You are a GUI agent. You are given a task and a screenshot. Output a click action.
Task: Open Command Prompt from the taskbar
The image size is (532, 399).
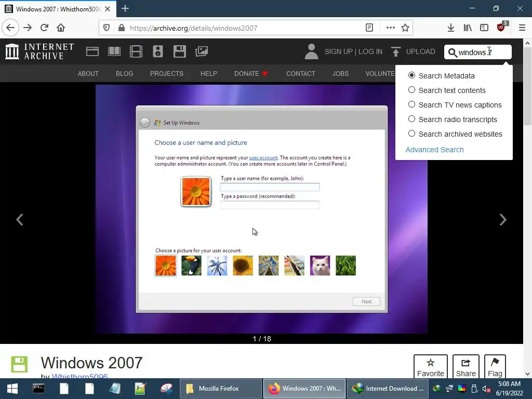click(38, 389)
